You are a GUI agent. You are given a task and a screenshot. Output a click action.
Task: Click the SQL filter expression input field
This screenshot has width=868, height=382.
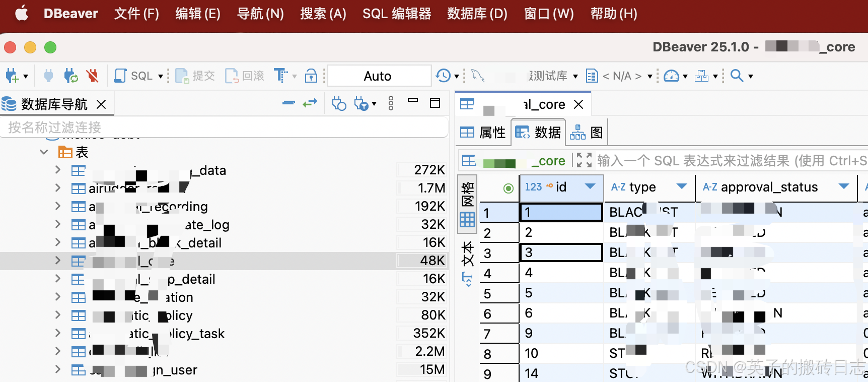coord(732,161)
